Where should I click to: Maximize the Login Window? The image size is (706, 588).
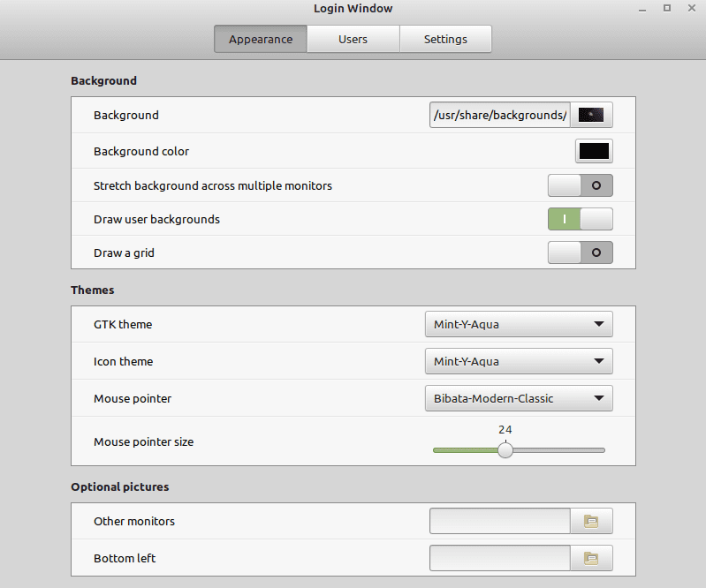tap(667, 8)
